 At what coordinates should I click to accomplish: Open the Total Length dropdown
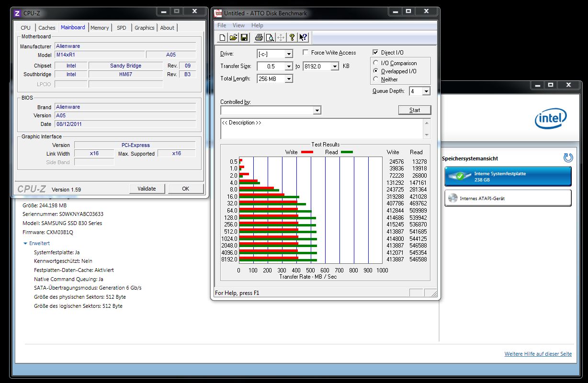pyautogui.click(x=289, y=79)
